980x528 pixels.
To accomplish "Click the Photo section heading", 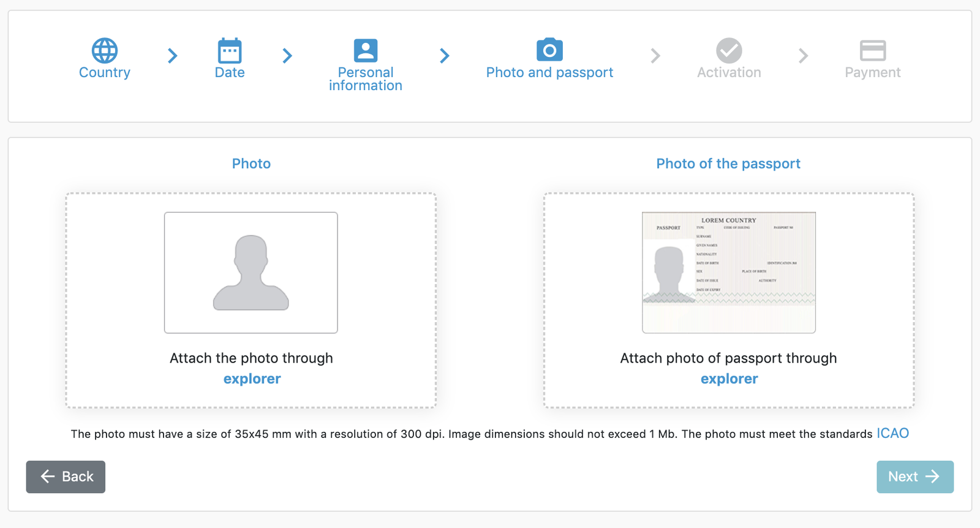I will [x=251, y=164].
